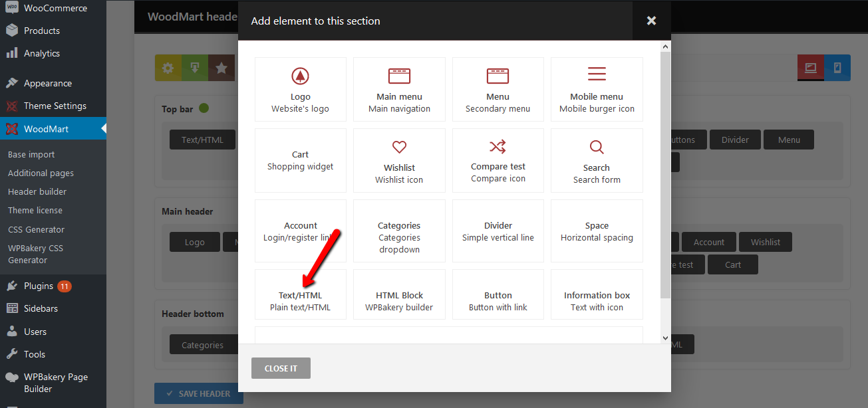
Task: Toggle the Top bar green status dot
Action: click(204, 108)
